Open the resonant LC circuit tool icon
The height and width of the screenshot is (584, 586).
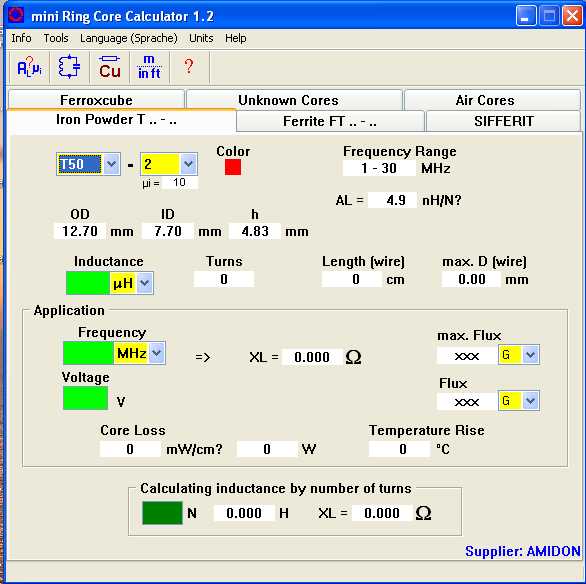coord(70,67)
